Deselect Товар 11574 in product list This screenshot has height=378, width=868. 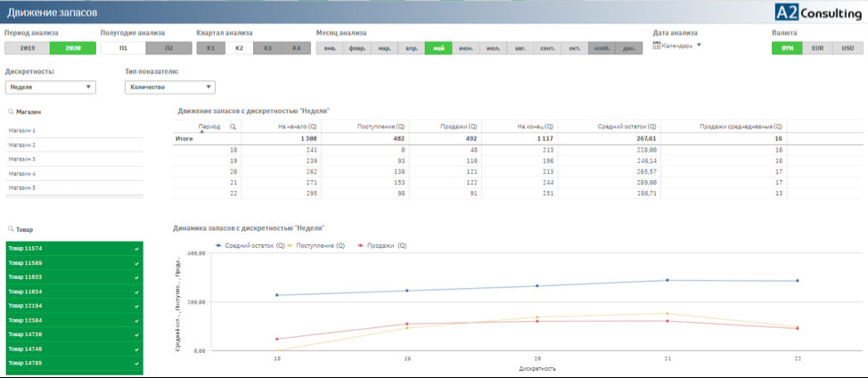point(74,249)
